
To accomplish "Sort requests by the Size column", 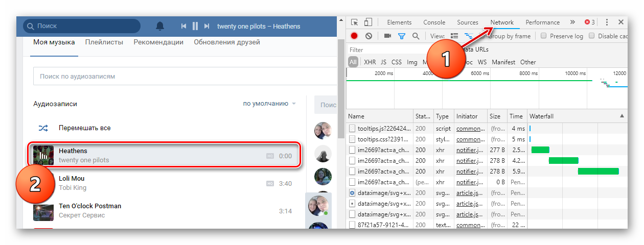I will 497,116.
